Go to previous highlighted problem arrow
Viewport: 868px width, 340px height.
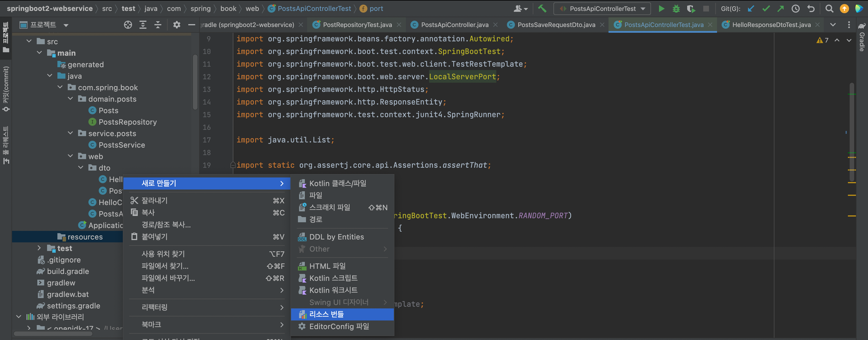(x=837, y=40)
